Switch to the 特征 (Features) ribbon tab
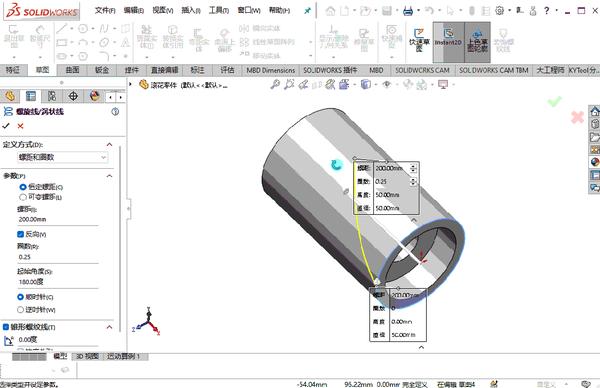The height and width of the screenshot is (388, 600). [13, 70]
